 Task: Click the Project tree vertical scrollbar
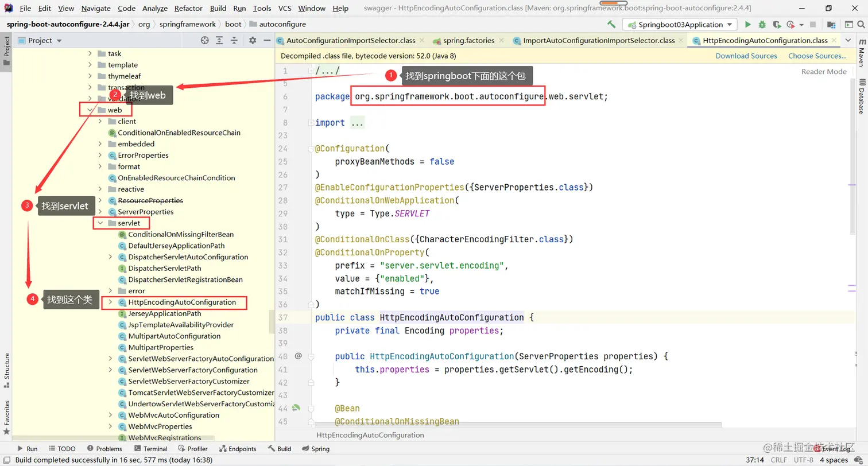click(x=272, y=323)
